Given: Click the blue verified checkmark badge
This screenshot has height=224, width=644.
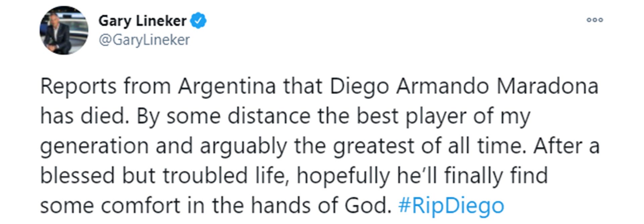Looking at the screenshot, I should 198,20.
